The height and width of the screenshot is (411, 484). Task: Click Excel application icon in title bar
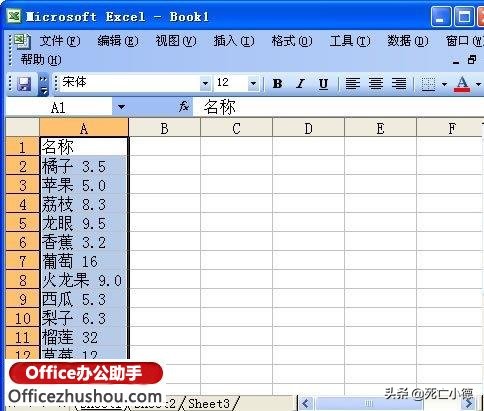pos(14,16)
